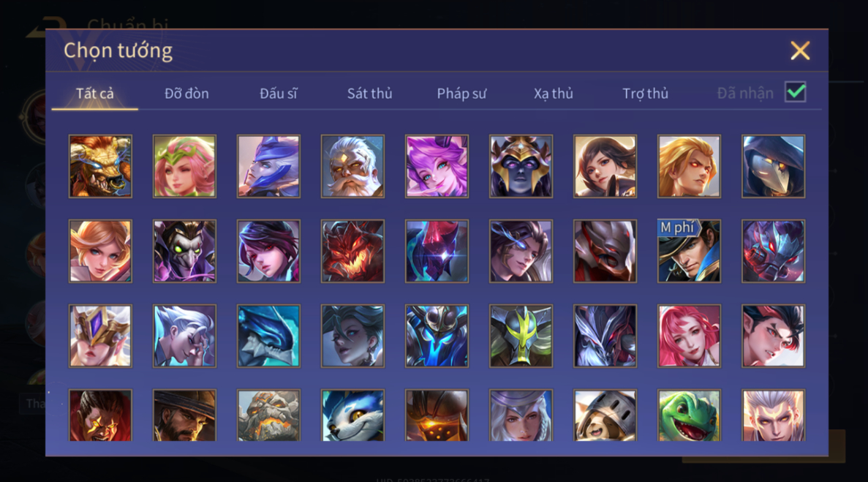Pick the pink-haired elf hero with leaf crown
Image resolution: width=868 pixels, height=482 pixels.
184,166
